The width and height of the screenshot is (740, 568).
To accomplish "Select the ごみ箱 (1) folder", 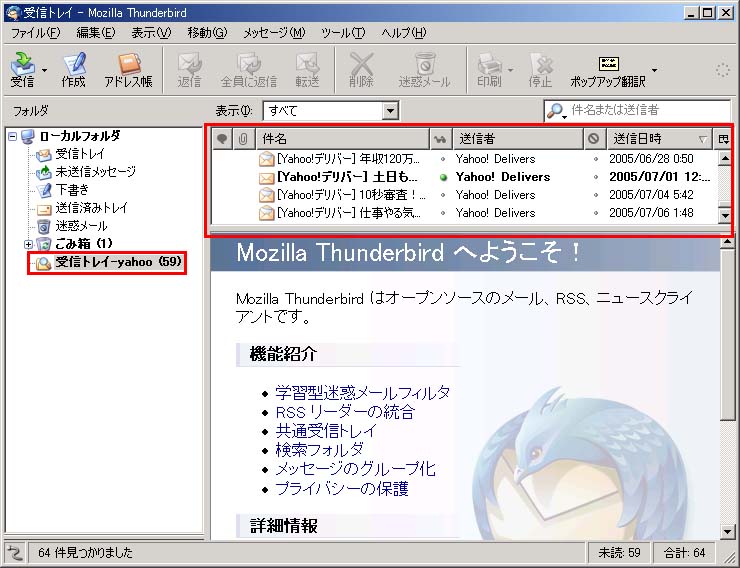I will coord(84,244).
